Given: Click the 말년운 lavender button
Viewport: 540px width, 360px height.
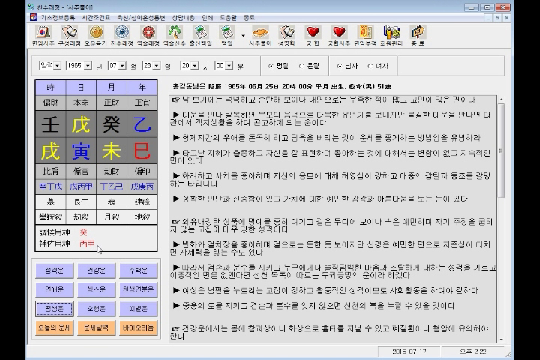Looking at the screenshot, I should point(138,309).
